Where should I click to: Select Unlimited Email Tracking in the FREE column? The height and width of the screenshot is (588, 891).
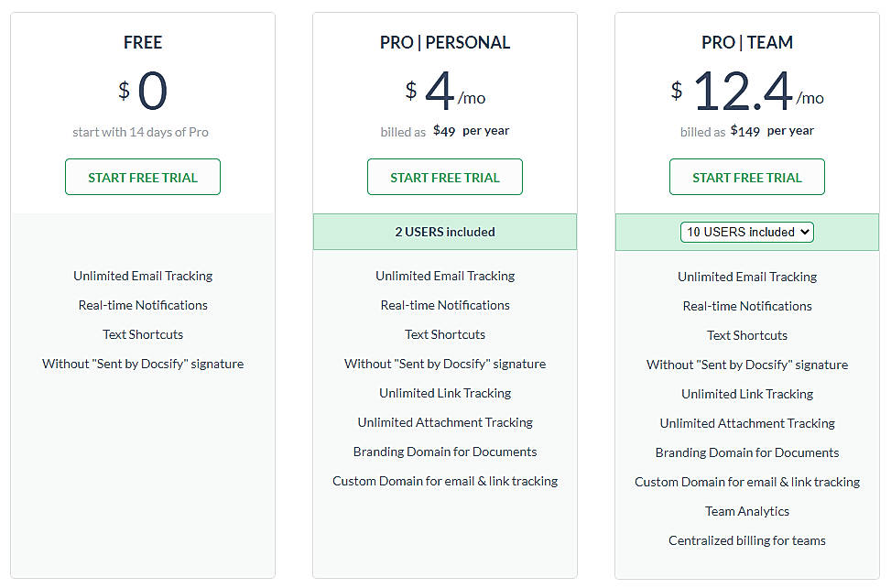142,275
